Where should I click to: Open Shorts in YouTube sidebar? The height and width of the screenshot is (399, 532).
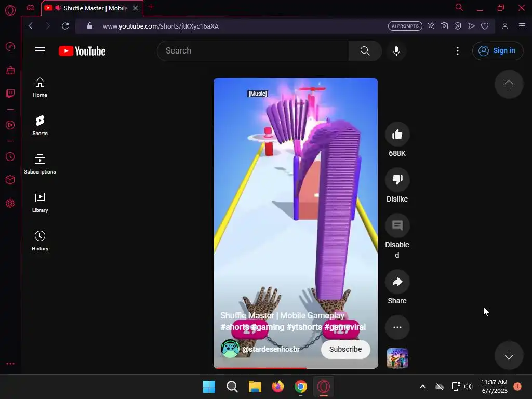click(x=40, y=126)
